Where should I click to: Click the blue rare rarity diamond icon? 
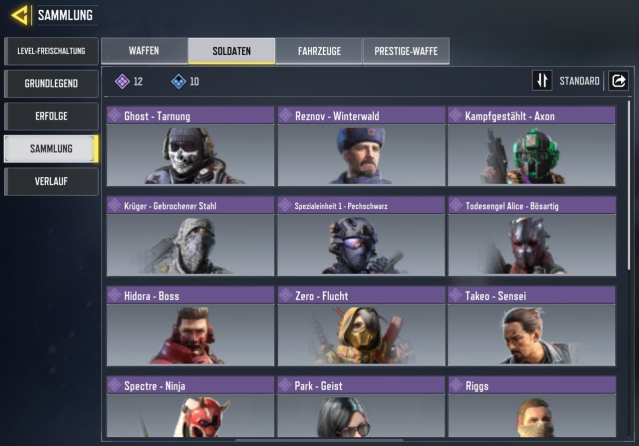pyautogui.click(x=178, y=81)
